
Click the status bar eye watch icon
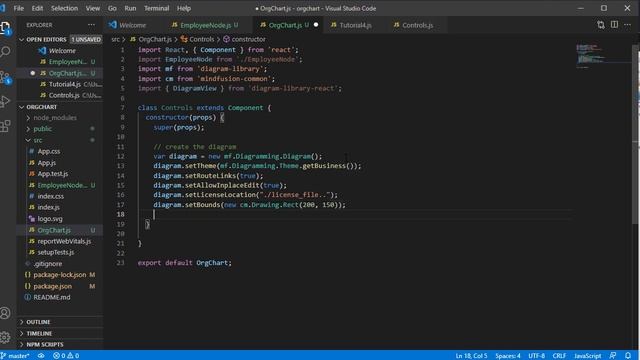pos(41,356)
